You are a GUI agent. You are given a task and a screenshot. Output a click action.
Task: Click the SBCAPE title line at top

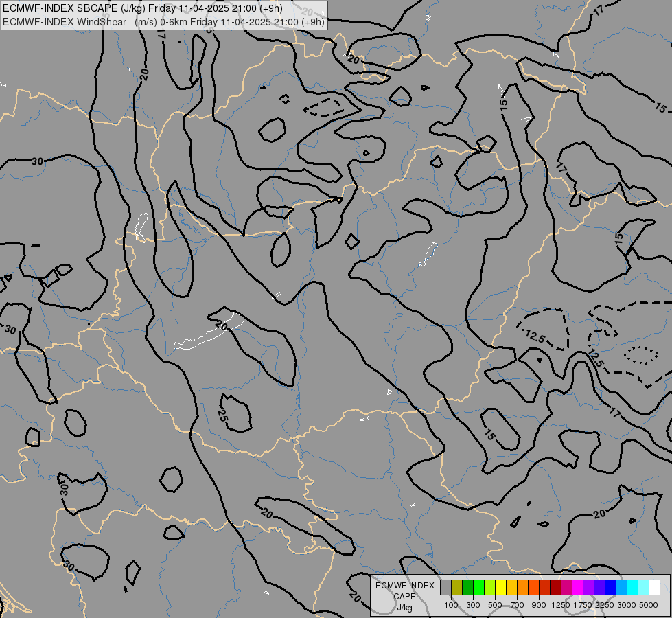click(x=143, y=8)
